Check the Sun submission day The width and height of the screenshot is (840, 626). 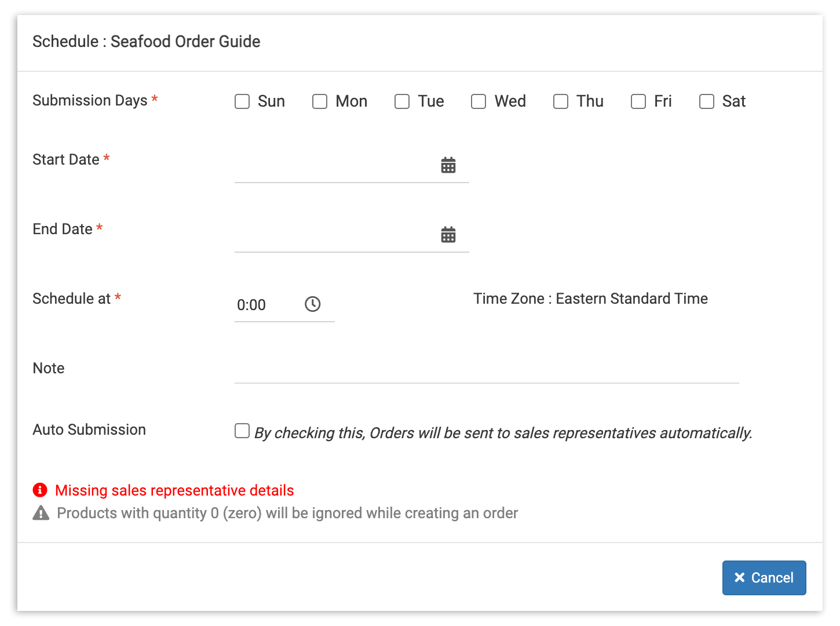click(242, 102)
